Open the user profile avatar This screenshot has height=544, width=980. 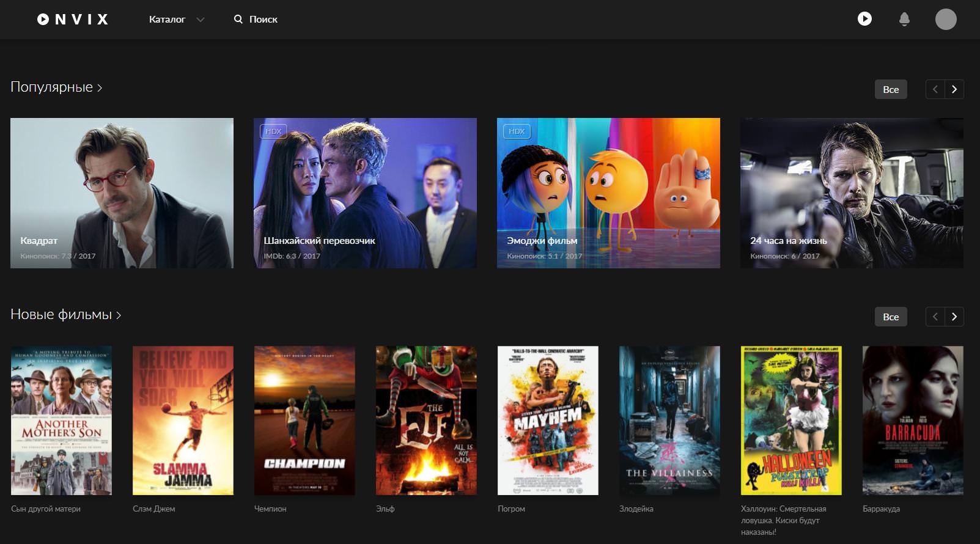[946, 20]
